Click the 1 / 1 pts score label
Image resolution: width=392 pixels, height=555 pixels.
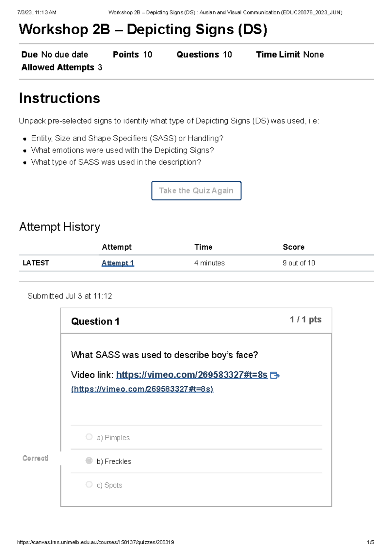coord(305,319)
